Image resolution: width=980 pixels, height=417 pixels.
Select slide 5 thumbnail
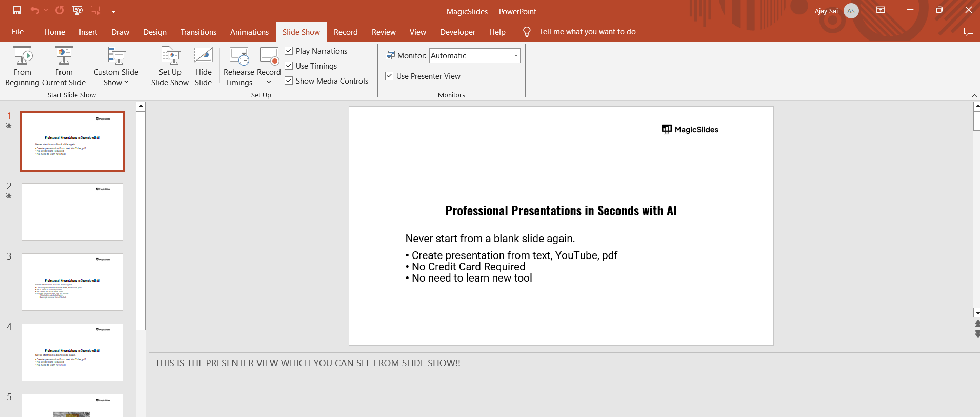[72, 405]
